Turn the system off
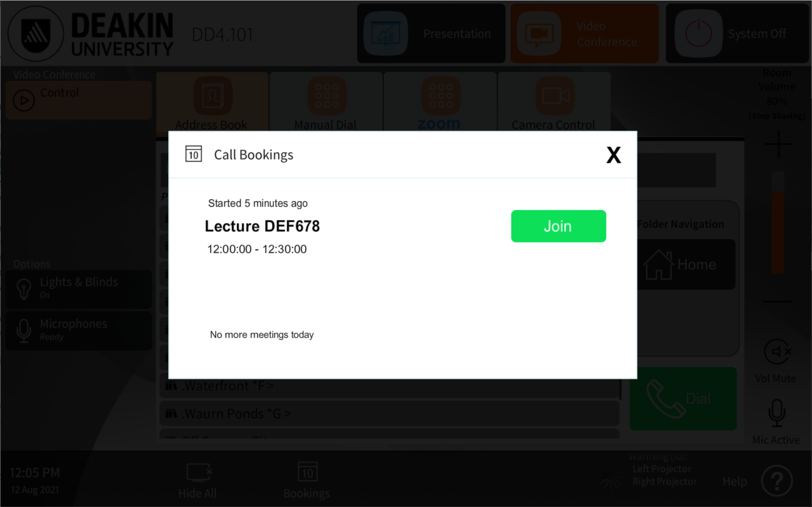 click(x=737, y=34)
